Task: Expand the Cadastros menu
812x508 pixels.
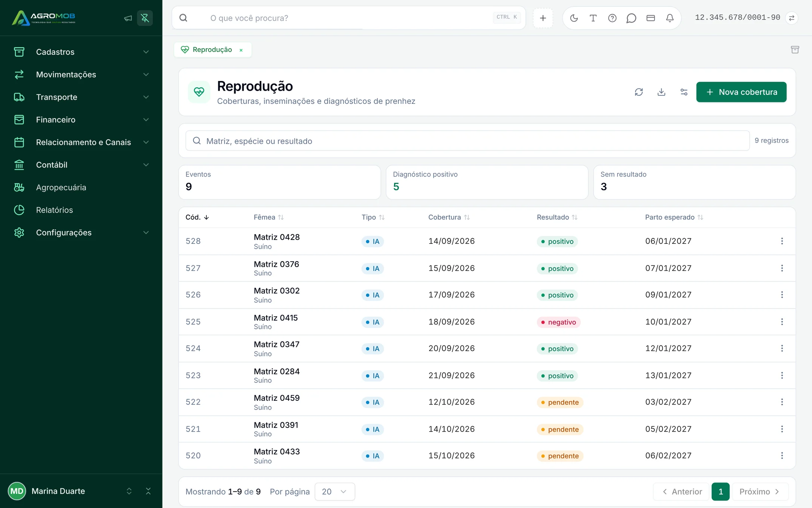Action: [x=81, y=52]
